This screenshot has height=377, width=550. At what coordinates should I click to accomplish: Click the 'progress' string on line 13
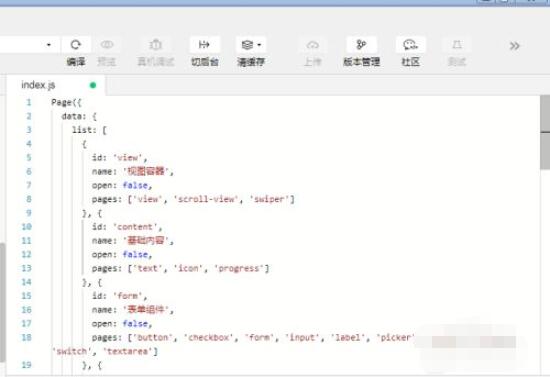click(x=239, y=268)
